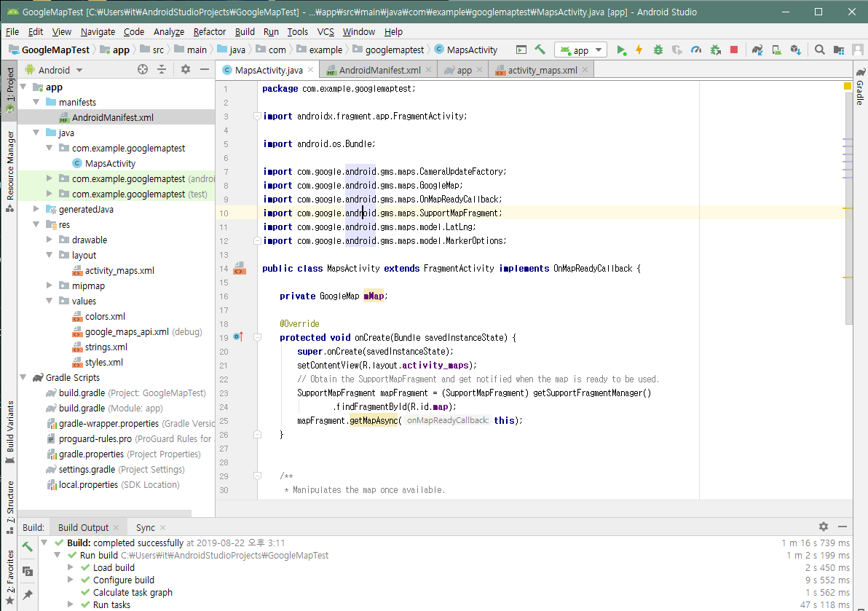Expand the generatedJava folder

[x=36, y=209]
